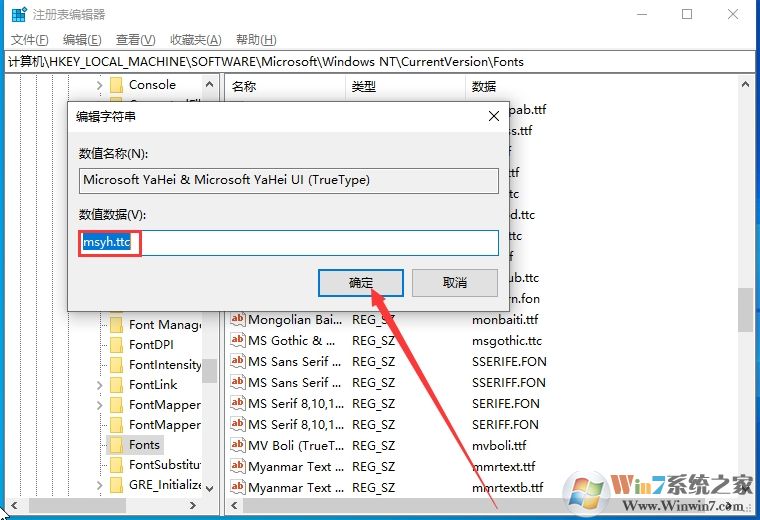Click values pane vertical scrollbar thumb
760x520 pixels.
point(745,310)
